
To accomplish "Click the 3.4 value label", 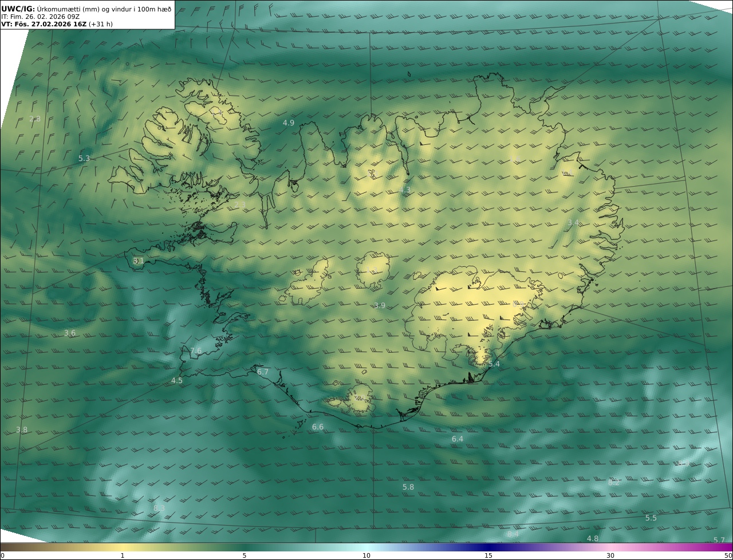I will pyautogui.click(x=573, y=222).
